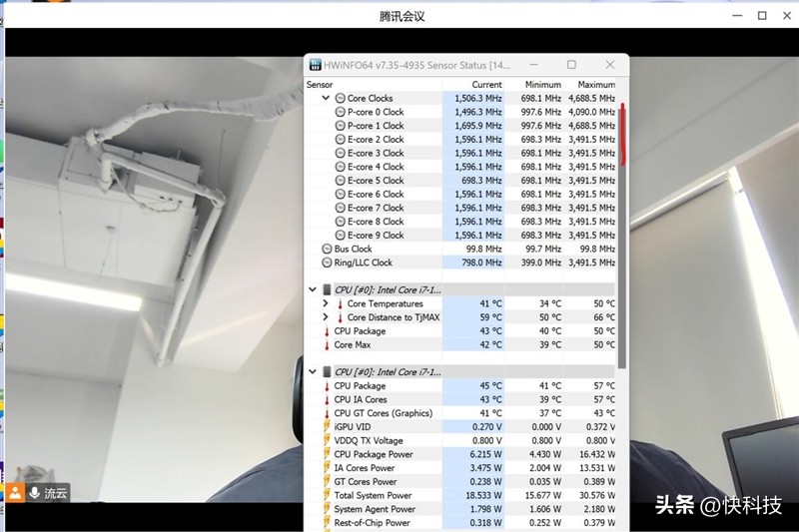Select the System Agent Power row label

(375, 509)
